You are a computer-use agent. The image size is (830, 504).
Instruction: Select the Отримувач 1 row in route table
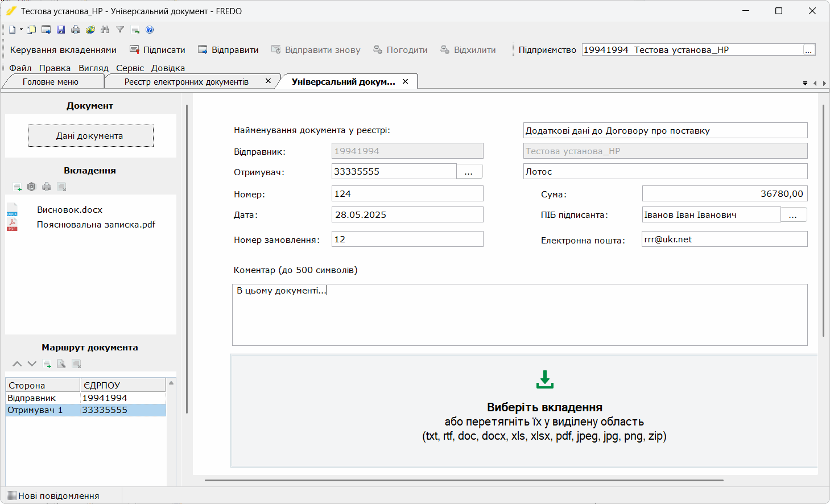click(86, 410)
